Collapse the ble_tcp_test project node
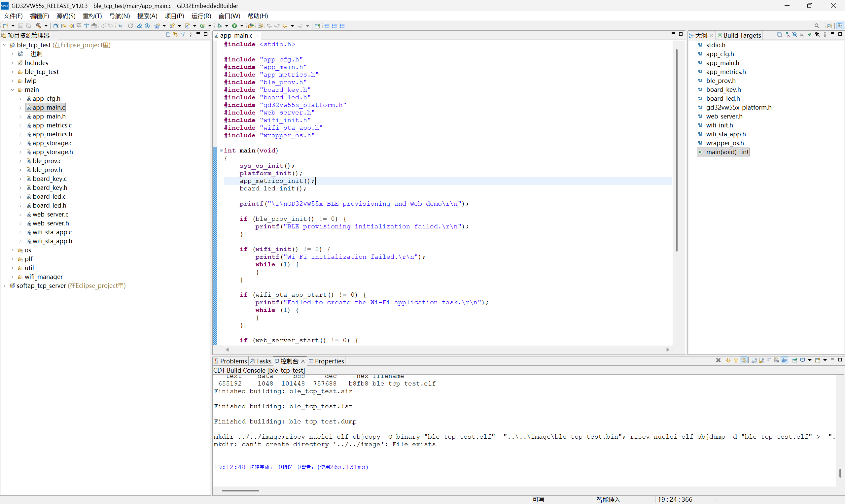 pos(4,45)
